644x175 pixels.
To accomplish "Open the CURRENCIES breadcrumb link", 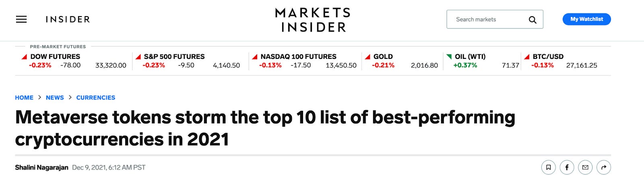I will (96, 98).
